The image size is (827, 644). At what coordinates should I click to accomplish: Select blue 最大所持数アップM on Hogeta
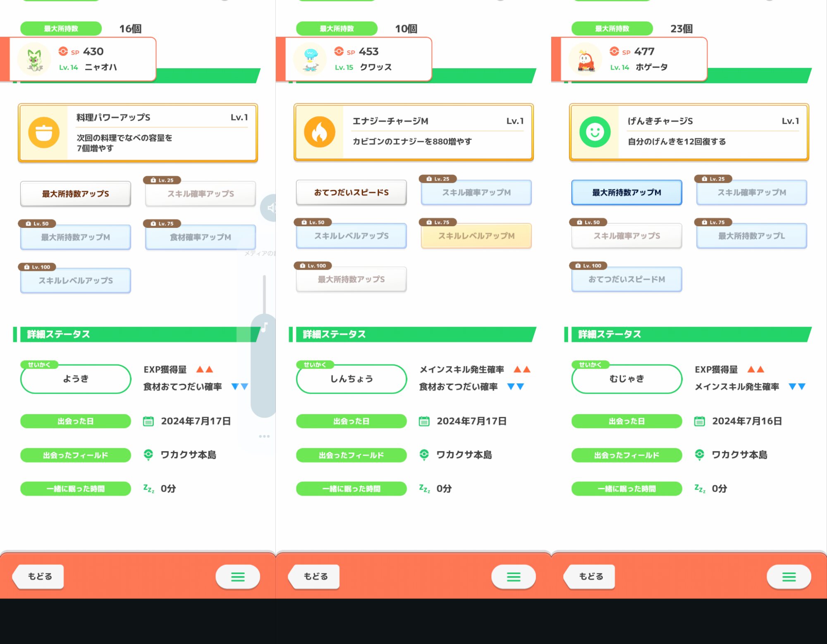627,192
